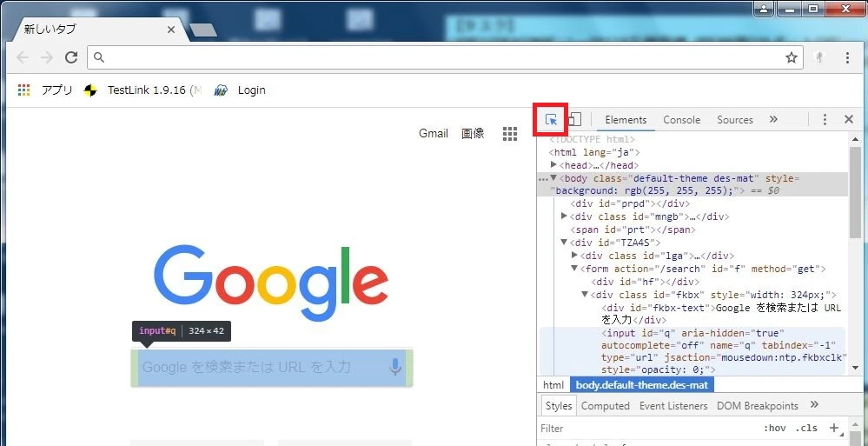Image resolution: width=868 pixels, height=446 pixels.
Task: Open the Gmail link
Action: click(x=434, y=134)
